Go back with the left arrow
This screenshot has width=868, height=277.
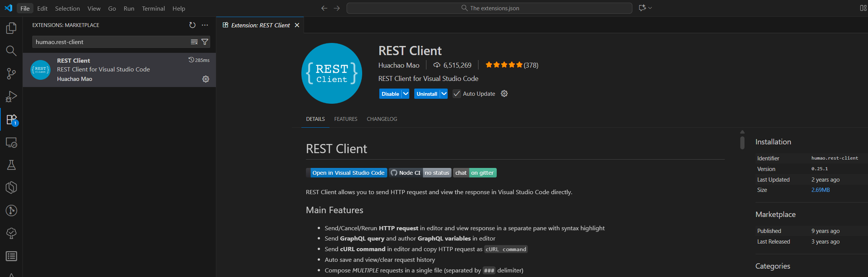[x=324, y=8]
